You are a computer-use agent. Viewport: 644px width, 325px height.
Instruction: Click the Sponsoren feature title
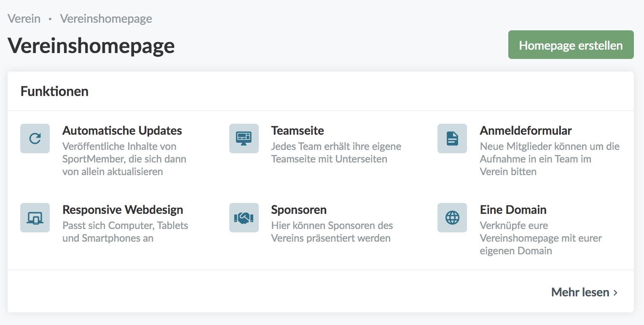(x=299, y=210)
